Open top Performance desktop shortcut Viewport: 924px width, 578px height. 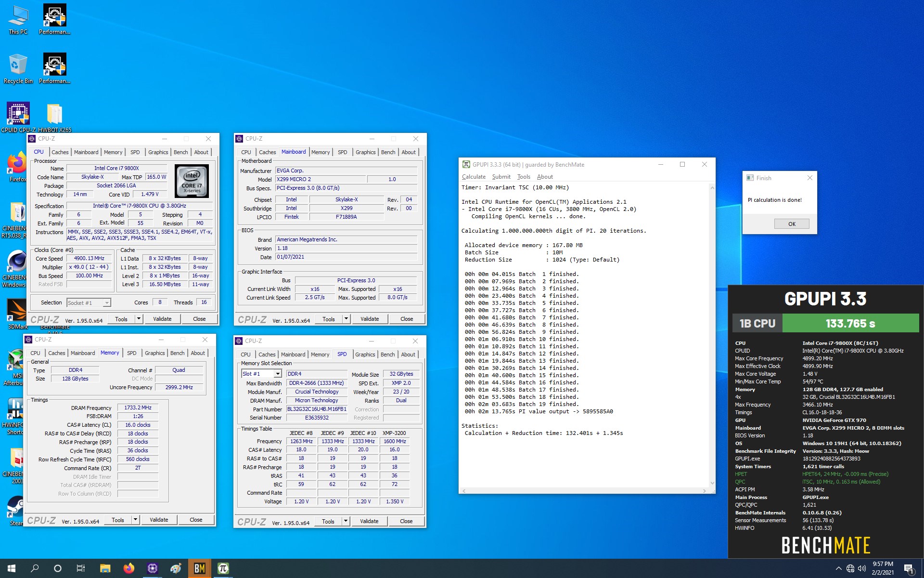point(54,19)
